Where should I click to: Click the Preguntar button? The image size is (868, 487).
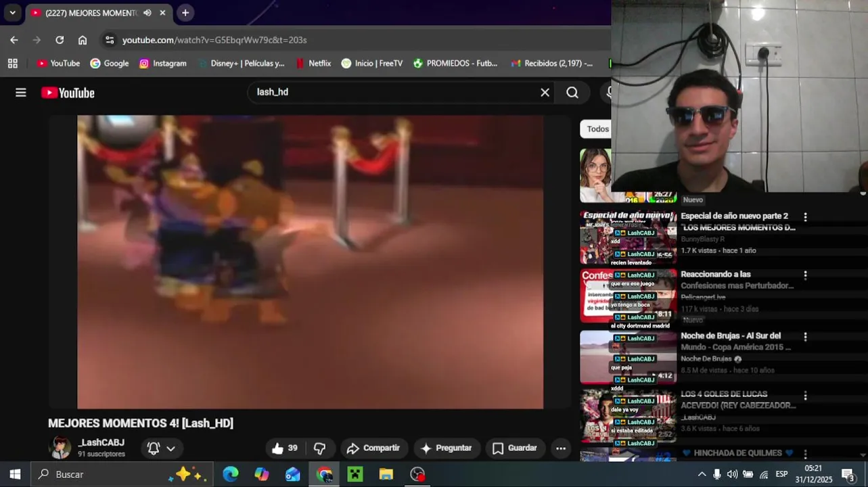click(446, 448)
